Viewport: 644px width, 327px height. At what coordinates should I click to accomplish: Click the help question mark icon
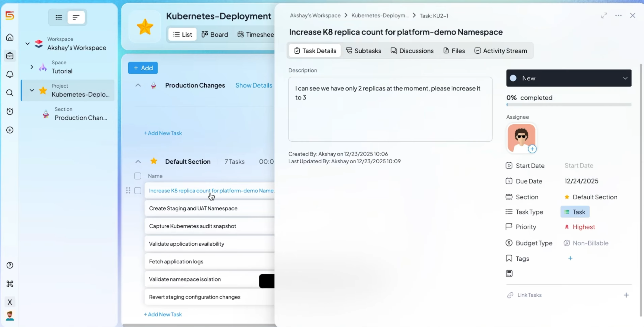coord(10,265)
